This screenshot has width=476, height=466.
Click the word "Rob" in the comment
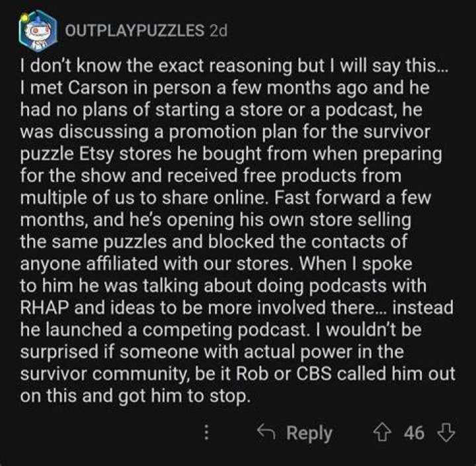click(252, 373)
